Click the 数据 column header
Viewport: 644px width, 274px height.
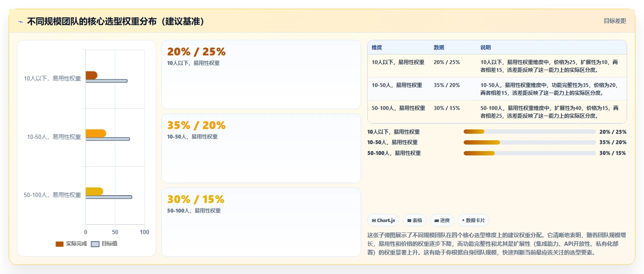439,48
